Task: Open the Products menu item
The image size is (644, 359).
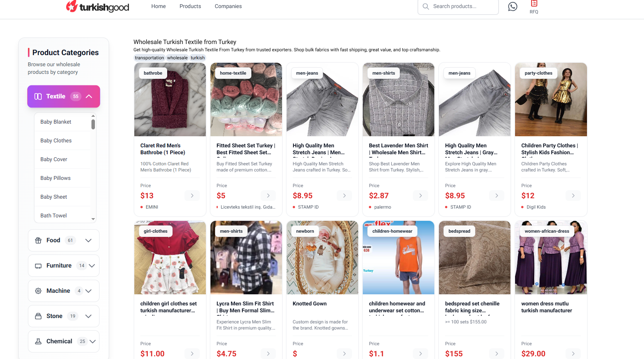Action: tap(190, 6)
